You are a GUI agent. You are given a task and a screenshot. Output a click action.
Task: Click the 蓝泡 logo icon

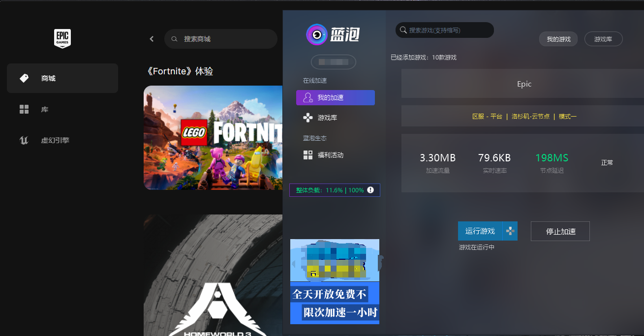point(318,34)
